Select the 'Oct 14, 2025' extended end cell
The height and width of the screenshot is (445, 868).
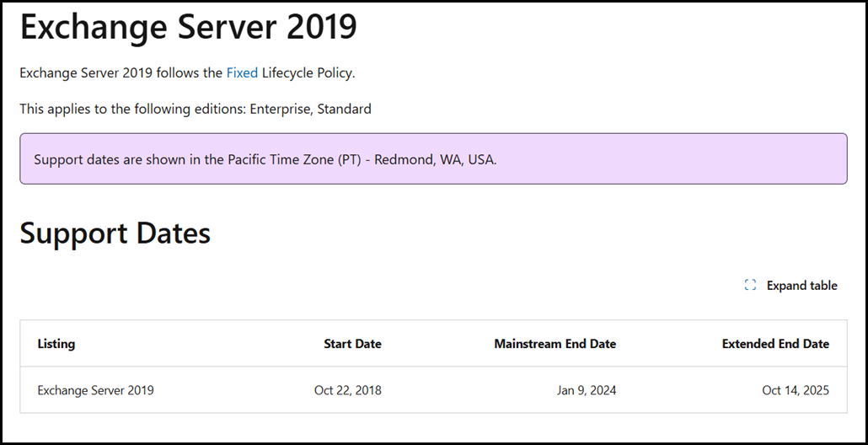point(796,390)
